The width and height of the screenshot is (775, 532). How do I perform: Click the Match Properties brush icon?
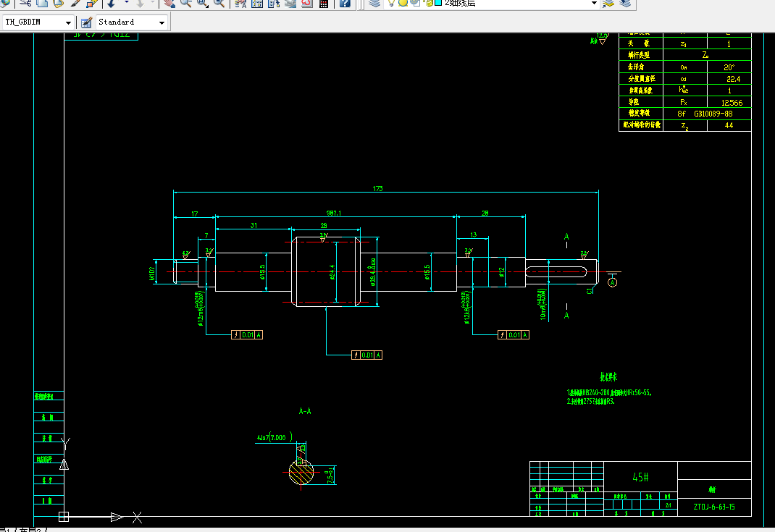click(75, 4)
